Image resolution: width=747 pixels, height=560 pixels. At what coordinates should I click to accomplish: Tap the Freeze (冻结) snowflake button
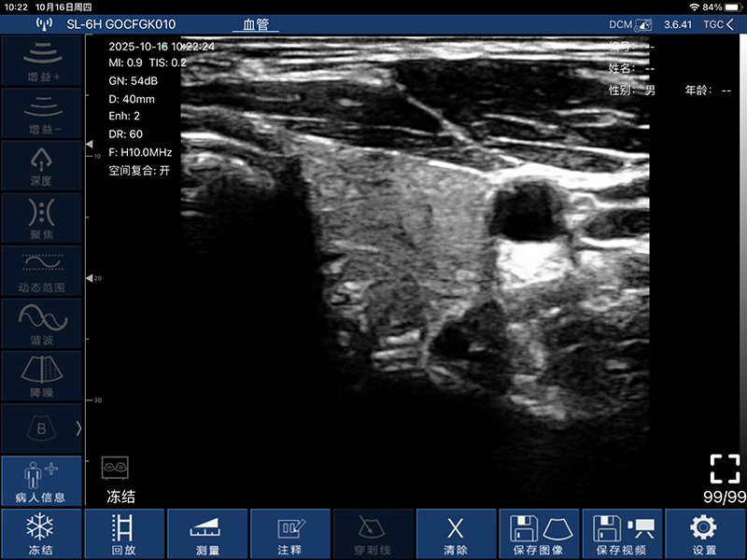[40, 534]
